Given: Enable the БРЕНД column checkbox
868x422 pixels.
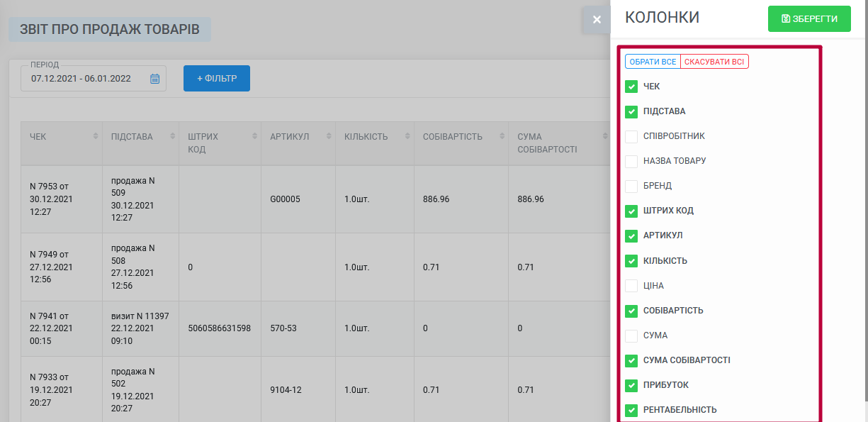Looking at the screenshot, I should (x=631, y=186).
